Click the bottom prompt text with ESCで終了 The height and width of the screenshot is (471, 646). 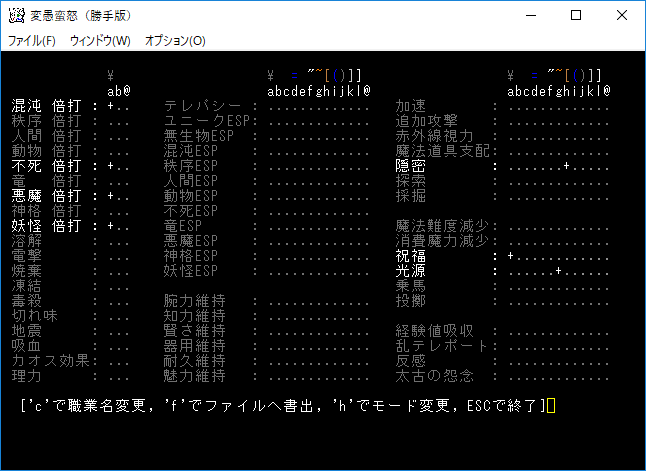(283, 406)
